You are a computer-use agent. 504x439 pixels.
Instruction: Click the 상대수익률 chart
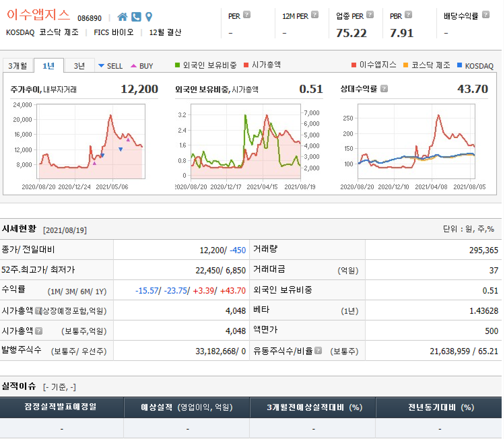(x=416, y=141)
